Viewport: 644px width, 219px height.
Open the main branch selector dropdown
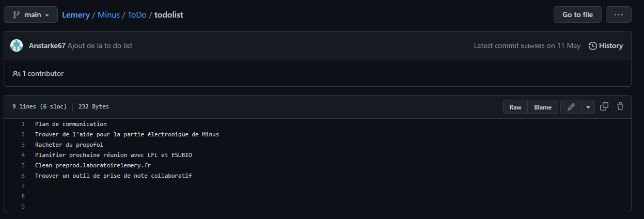(x=32, y=15)
